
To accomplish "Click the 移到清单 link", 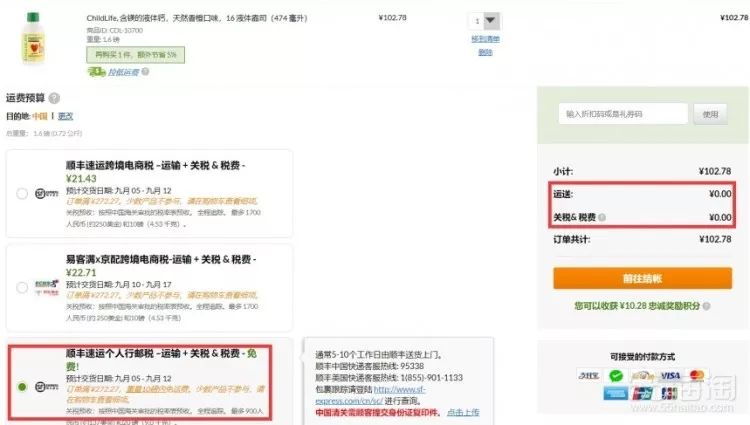I will (485, 39).
